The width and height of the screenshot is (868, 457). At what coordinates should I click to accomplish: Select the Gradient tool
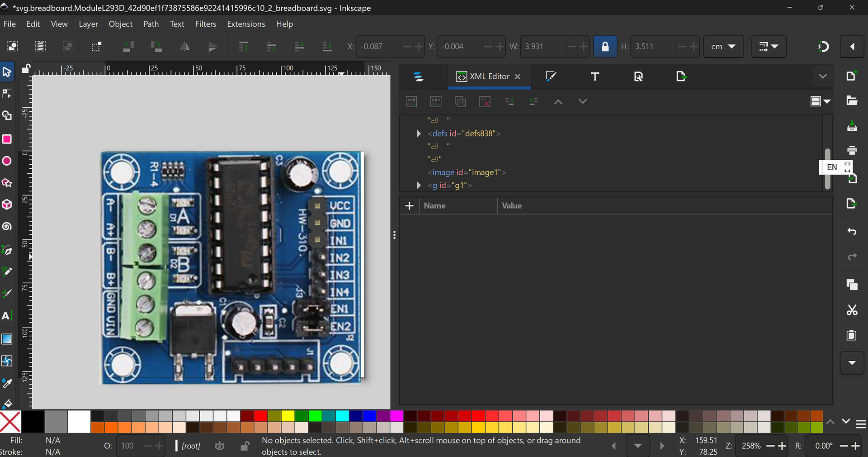point(7,339)
